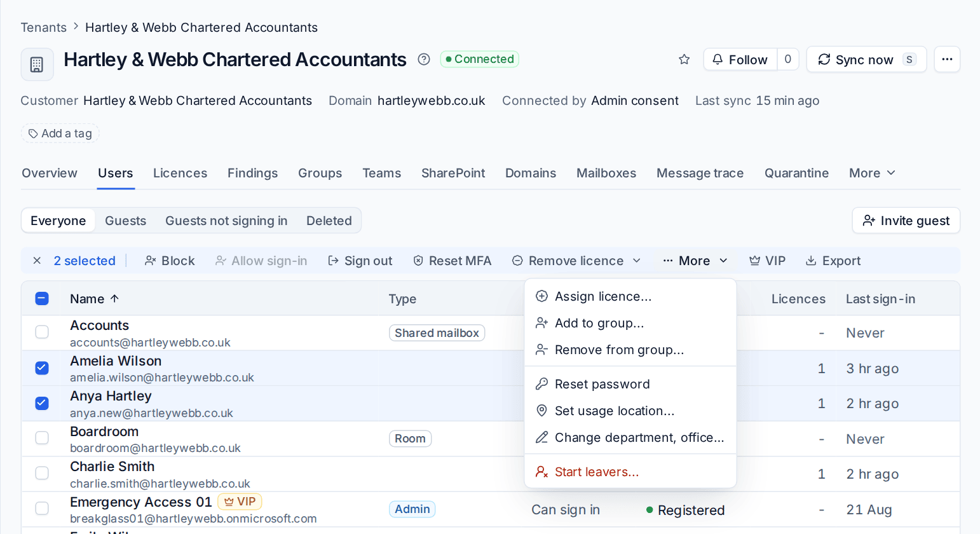Expand the Remove licence dropdown
This screenshot has width=980, height=534.
click(576, 261)
